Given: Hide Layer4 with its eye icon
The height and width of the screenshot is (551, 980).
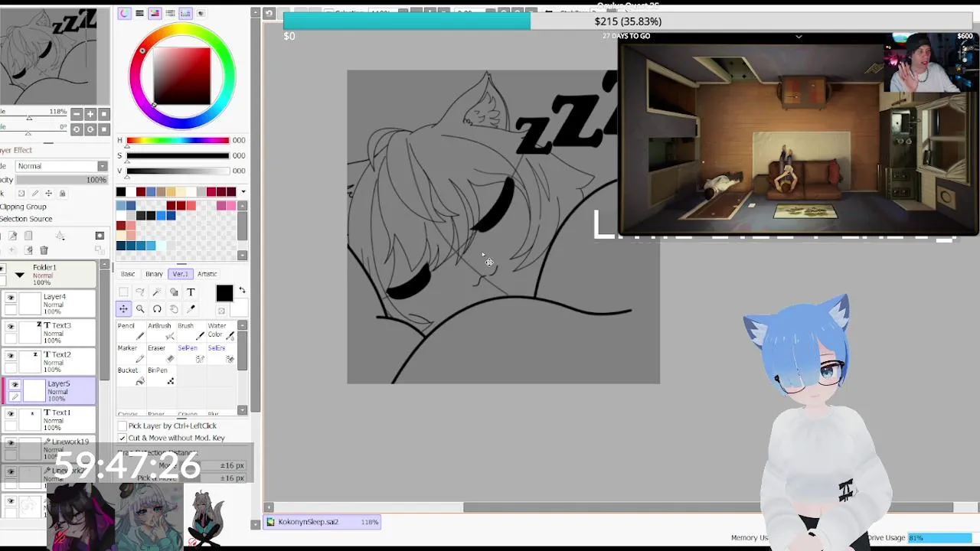Looking at the screenshot, I should (11, 298).
